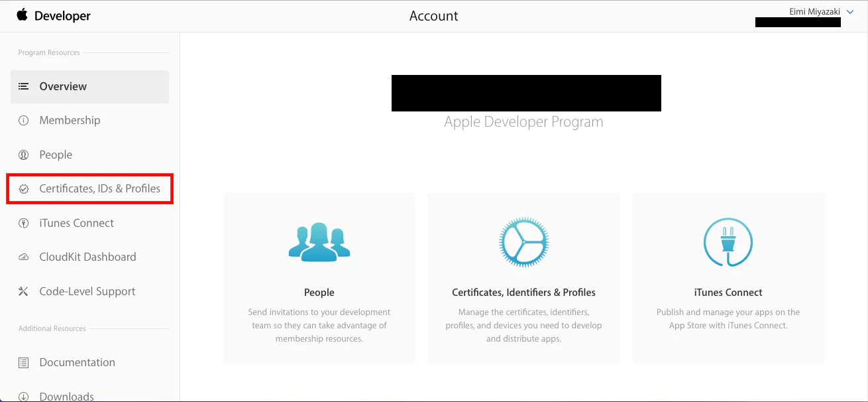The width and height of the screenshot is (868, 402).
Task: Click the iTunes Connect plug icon
Action: coord(728,241)
